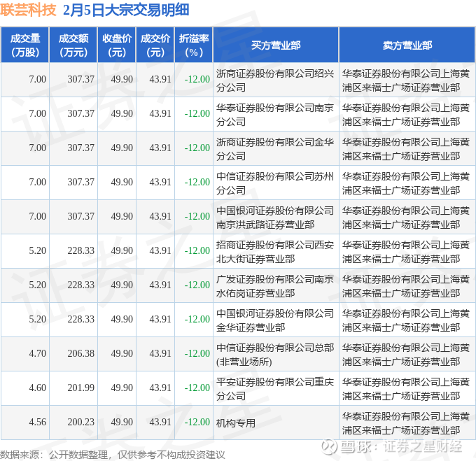Click buyer 浙商证券股份有限公司绍兴分公司
The image size is (476, 461).
275,80
